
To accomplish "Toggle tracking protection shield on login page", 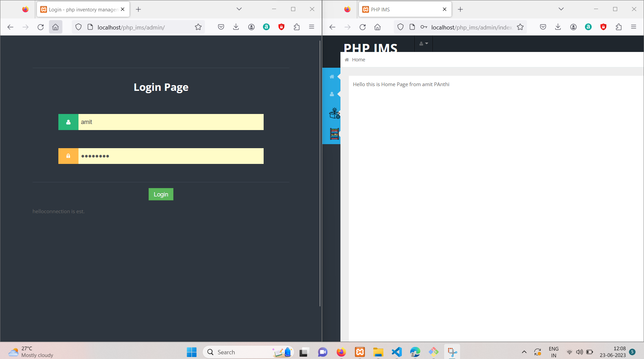I will coord(78,27).
